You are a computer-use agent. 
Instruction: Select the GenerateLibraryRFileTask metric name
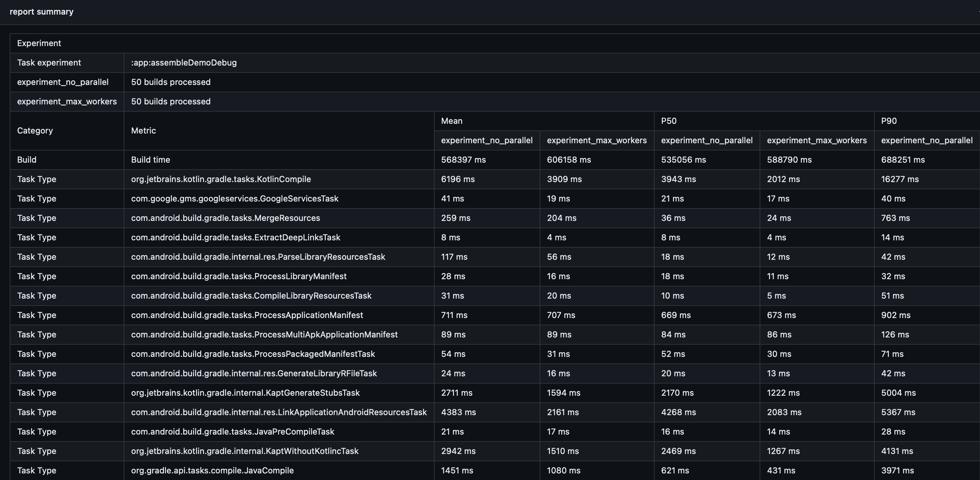coord(254,374)
